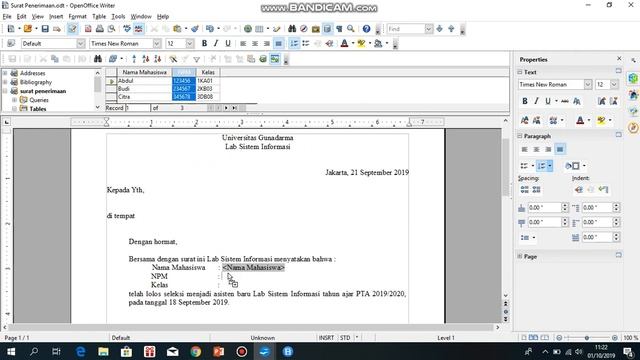Screen dimensions: 640x360
Task: Click the Print document icon
Action: coord(100,29)
